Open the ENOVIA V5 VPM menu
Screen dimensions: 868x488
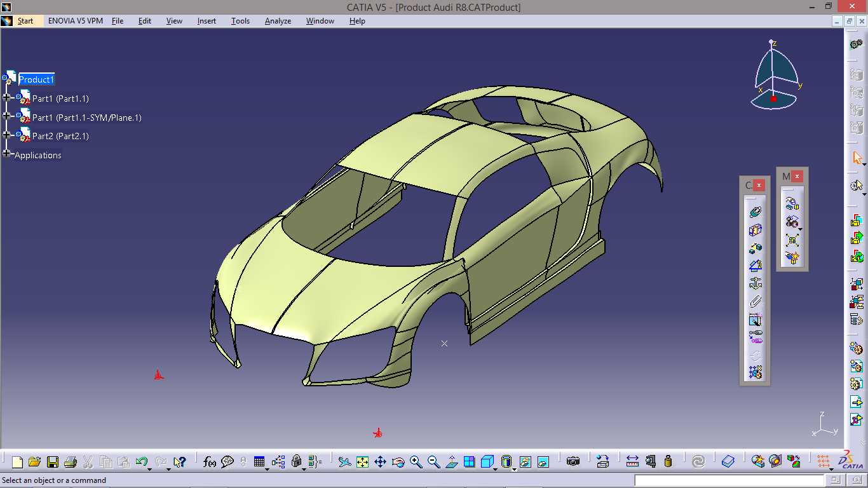click(76, 21)
